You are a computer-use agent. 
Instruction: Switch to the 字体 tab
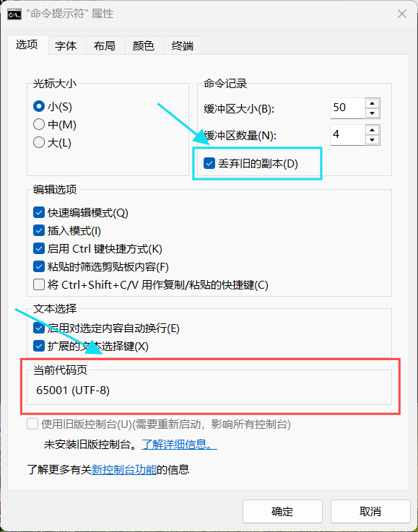click(x=66, y=45)
